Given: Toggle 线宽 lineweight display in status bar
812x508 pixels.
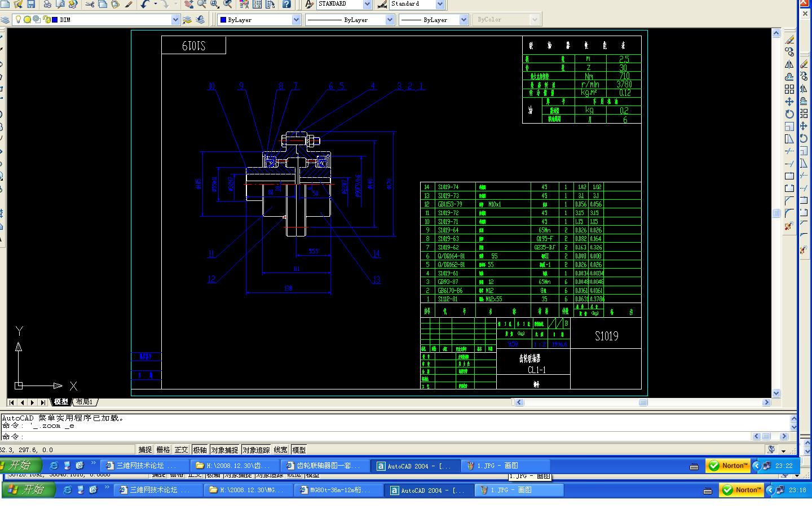Looking at the screenshot, I should pyautogui.click(x=281, y=450).
